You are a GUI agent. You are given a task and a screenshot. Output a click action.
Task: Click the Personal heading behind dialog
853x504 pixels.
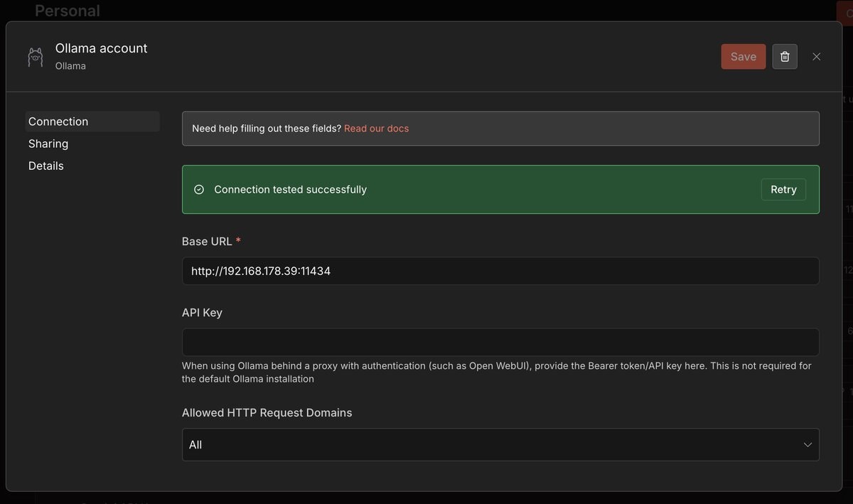(68, 11)
